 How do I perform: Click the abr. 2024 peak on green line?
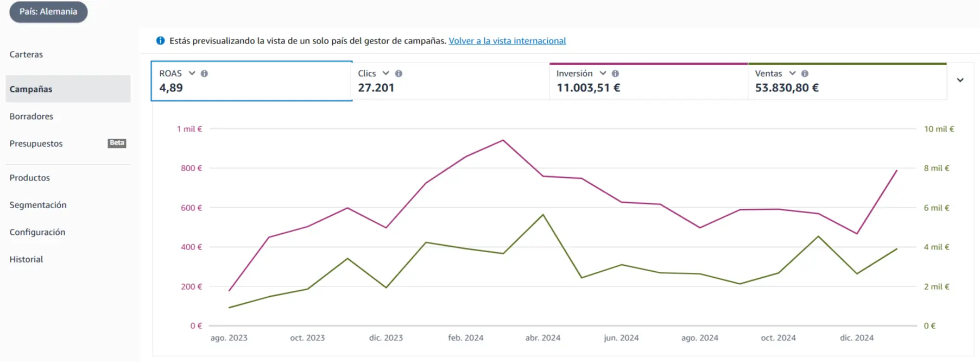coord(543,215)
